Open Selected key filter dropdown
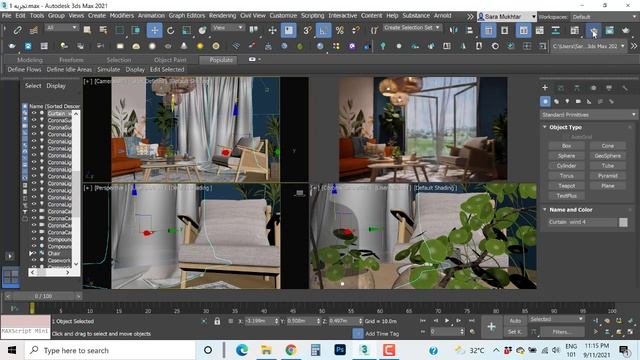Image resolution: width=640 pixels, height=360 pixels. click(x=556, y=319)
